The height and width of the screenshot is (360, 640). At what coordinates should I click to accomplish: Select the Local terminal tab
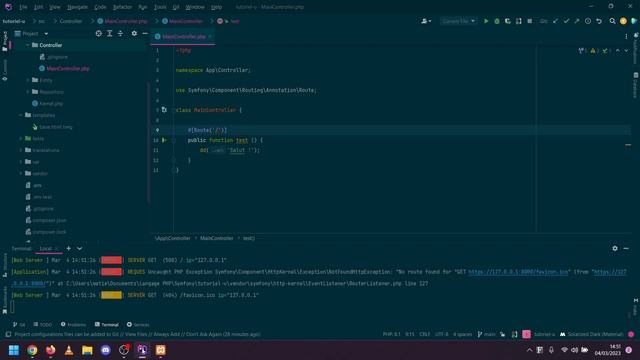[x=45, y=248]
